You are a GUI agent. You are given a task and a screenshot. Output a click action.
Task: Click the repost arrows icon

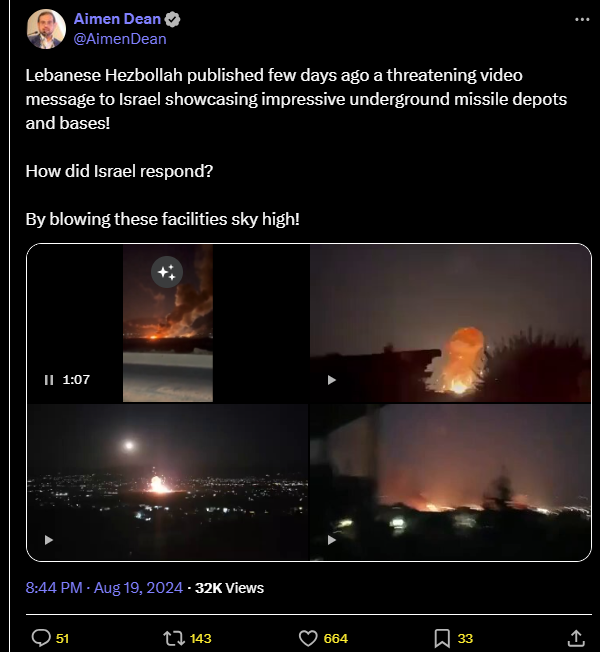pos(173,638)
